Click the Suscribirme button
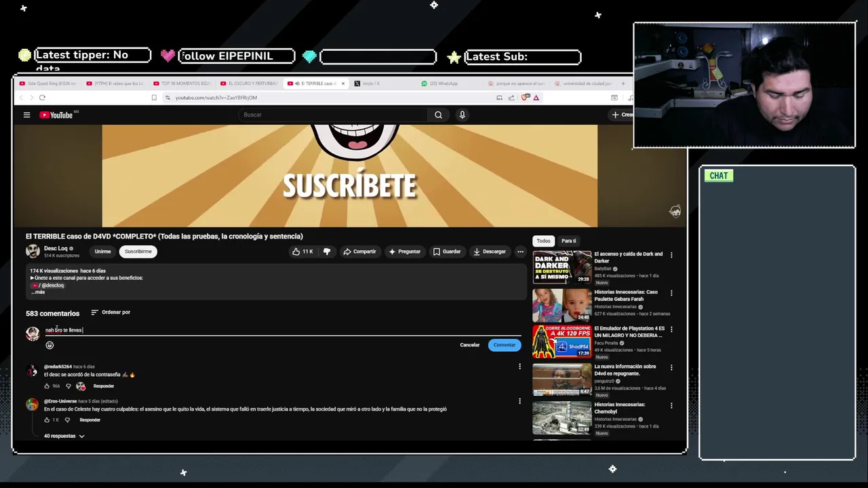868x488 pixels. click(138, 251)
